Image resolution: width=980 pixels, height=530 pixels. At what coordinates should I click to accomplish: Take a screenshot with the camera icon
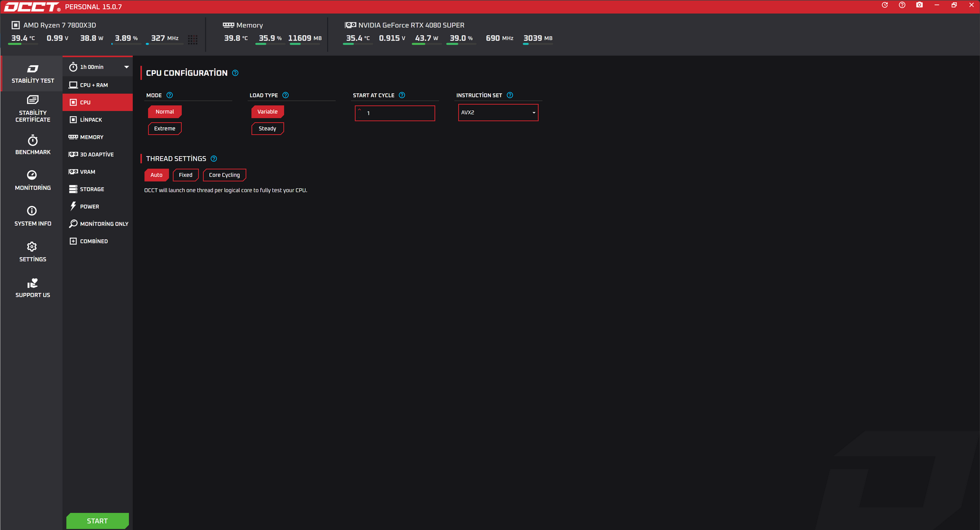[x=919, y=5]
